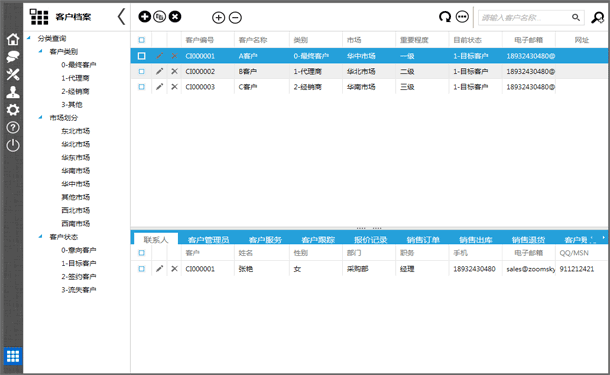Collapse the left panel with the chevron

click(121, 17)
